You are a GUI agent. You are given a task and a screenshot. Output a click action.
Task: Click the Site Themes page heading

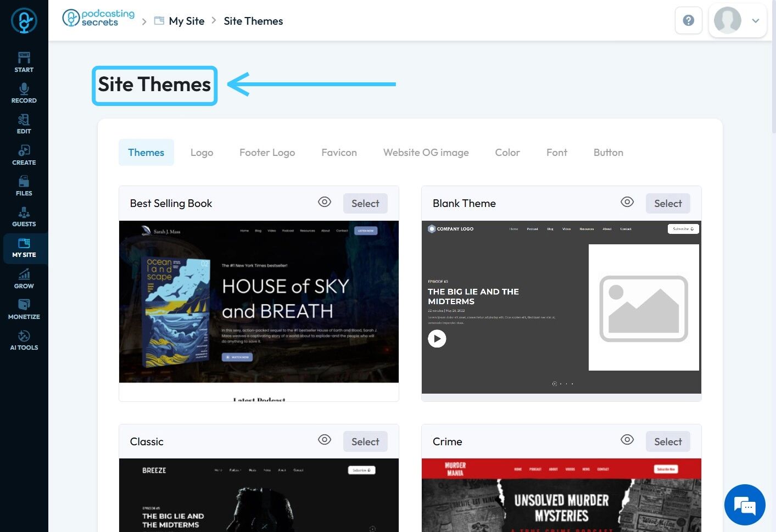pyautogui.click(x=154, y=85)
